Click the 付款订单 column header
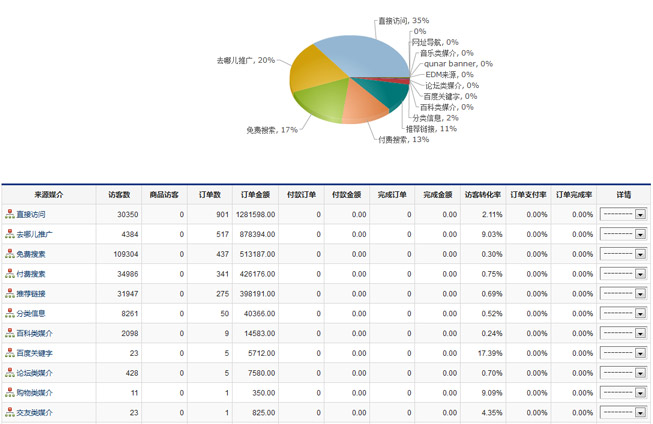The width and height of the screenshot is (653, 424). 301,195
